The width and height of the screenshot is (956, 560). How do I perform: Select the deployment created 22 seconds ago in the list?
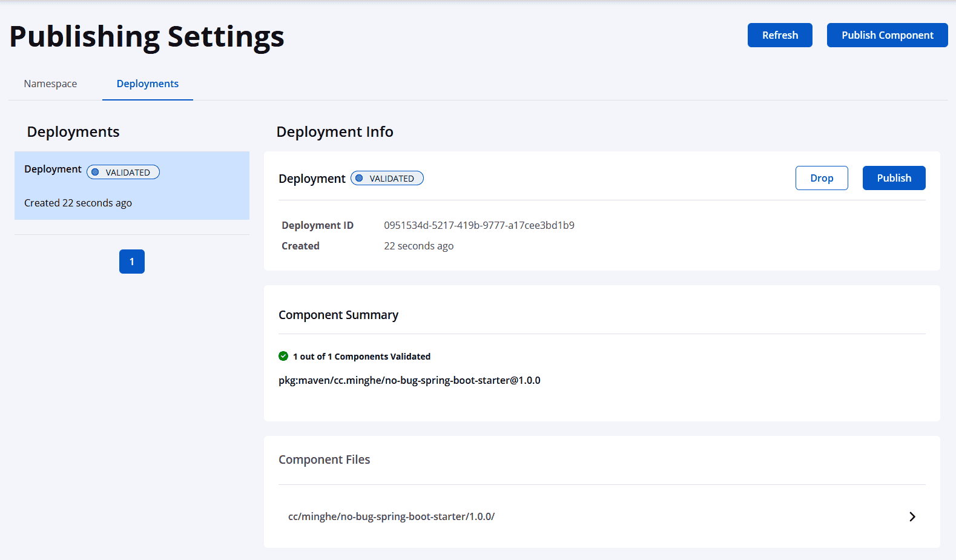point(131,186)
